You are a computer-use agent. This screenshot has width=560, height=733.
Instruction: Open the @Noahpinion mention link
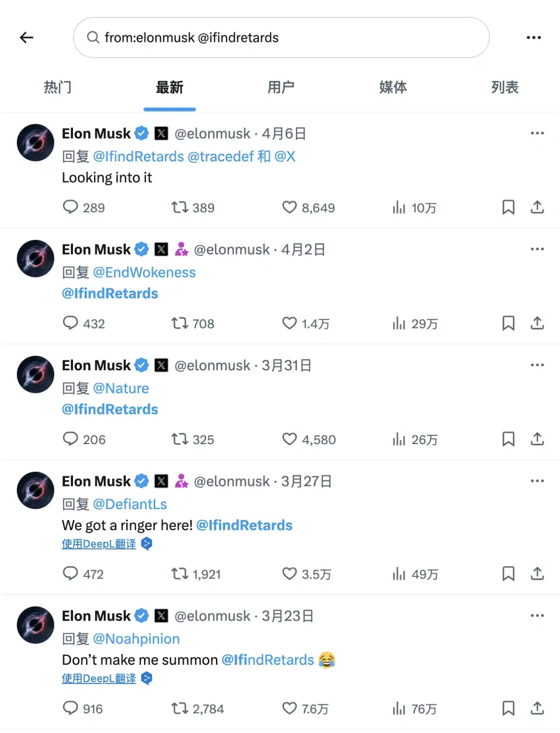pyautogui.click(x=136, y=639)
